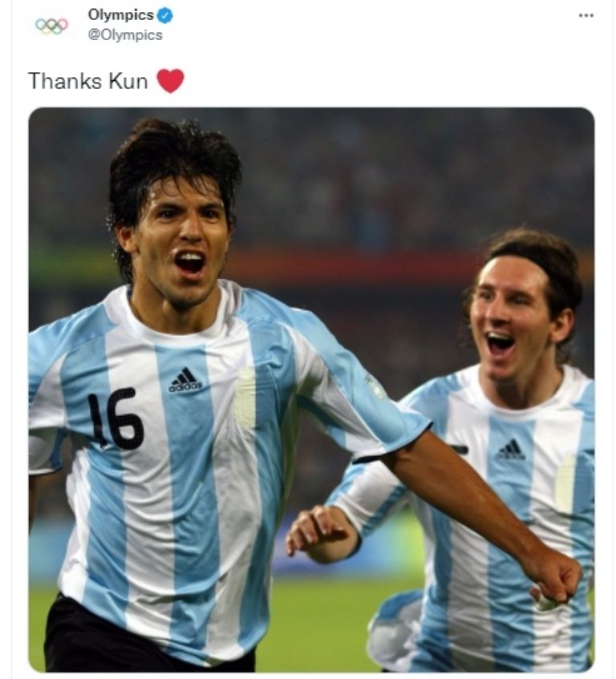Open the attached photo in full view
This screenshot has width=616, height=679.
click(x=311, y=390)
